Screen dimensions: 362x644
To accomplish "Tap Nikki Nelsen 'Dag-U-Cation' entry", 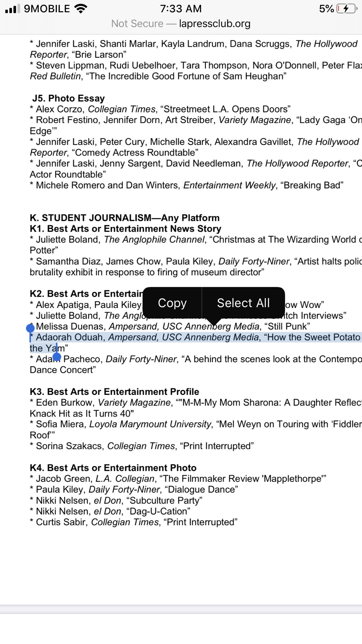I will (110, 511).
